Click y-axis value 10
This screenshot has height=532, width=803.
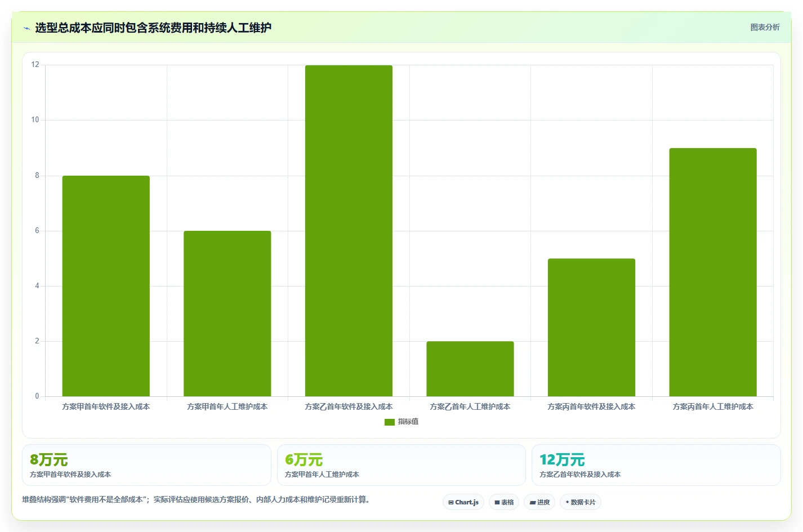coord(35,120)
